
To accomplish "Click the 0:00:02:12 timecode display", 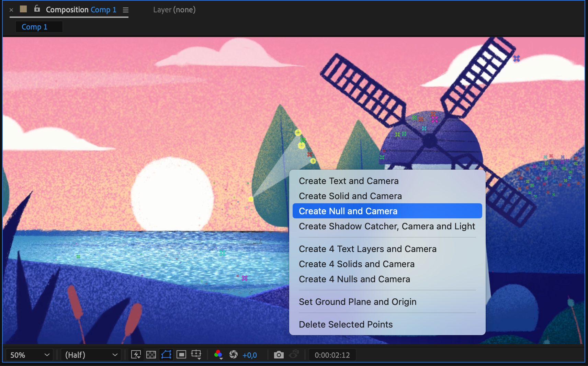I will (x=332, y=355).
